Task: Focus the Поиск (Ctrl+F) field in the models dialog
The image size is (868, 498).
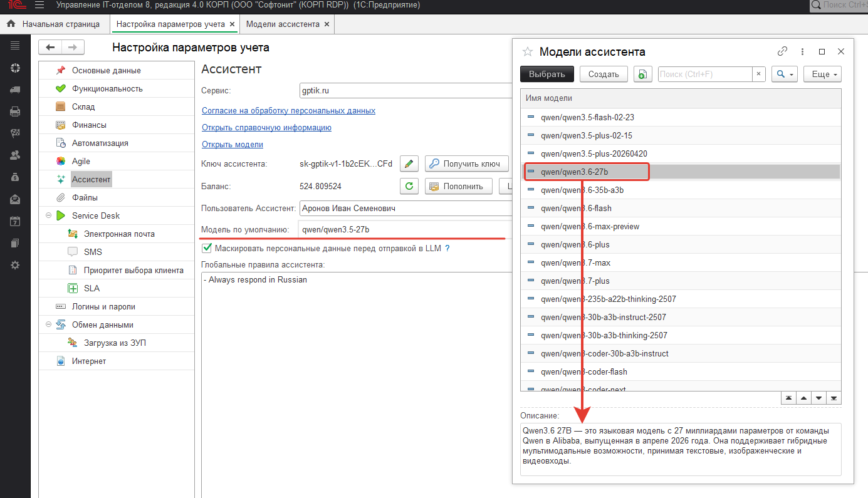Action: point(705,74)
